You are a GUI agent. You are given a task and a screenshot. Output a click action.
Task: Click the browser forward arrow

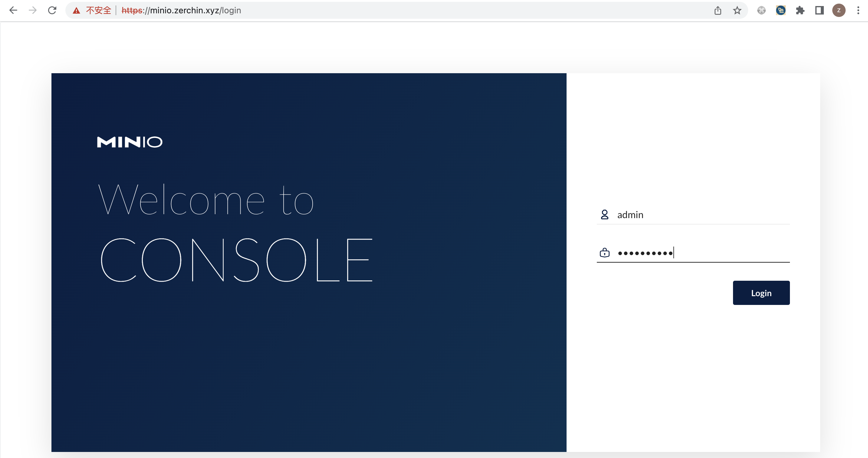pos(33,11)
